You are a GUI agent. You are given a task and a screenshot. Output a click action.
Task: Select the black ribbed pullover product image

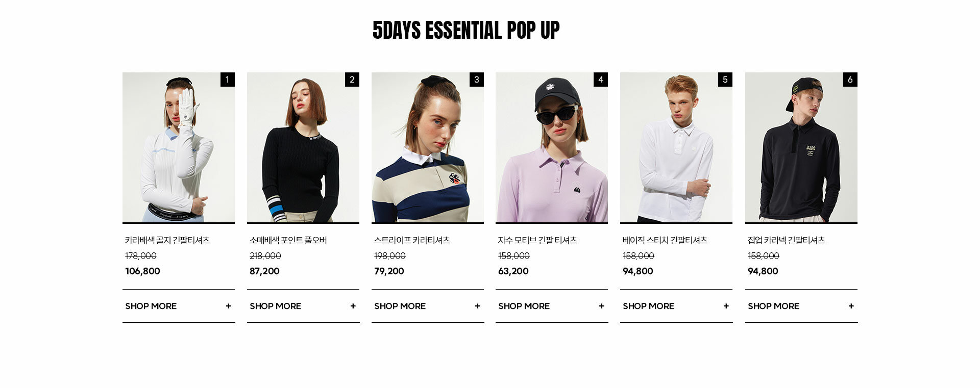303,147
